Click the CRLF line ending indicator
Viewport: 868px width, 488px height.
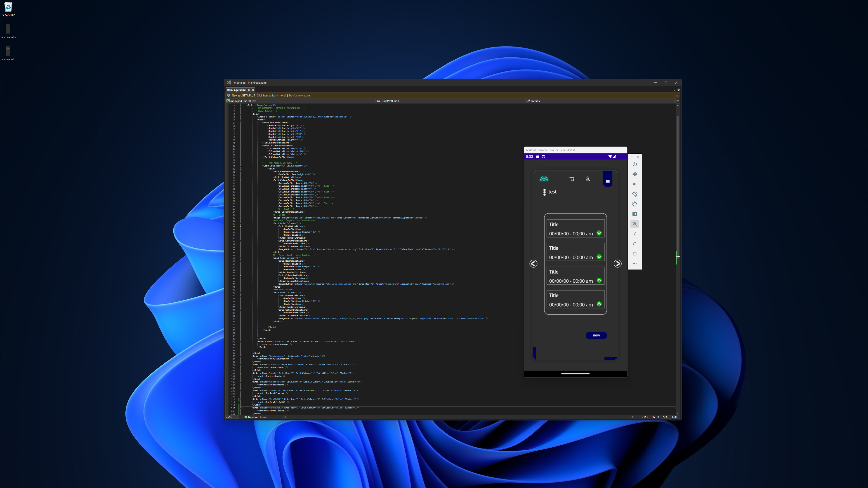click(675, 417)
